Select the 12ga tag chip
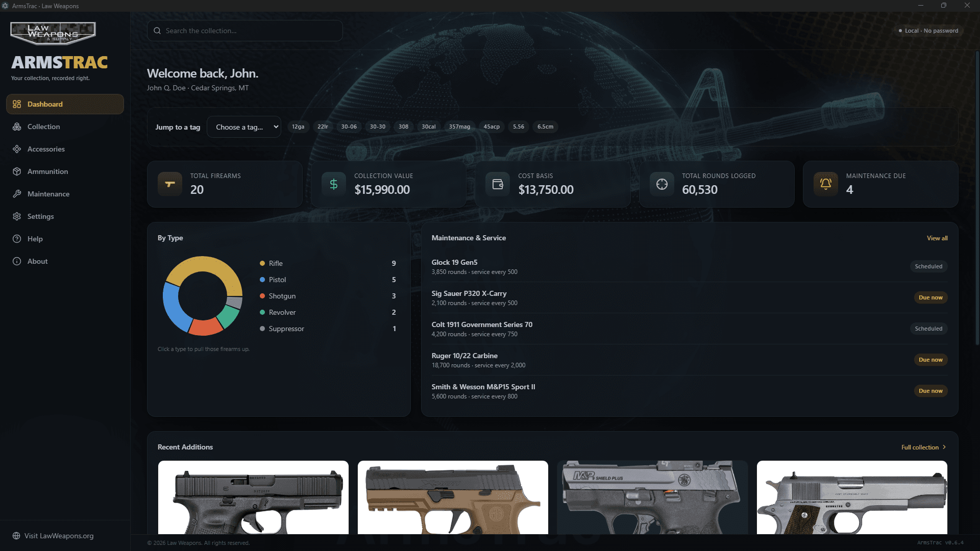Screen dimensions: 980x551 point(298,127)
